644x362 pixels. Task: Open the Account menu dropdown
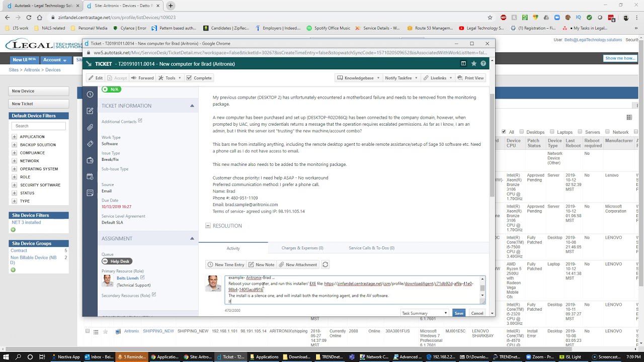pyautogui.click(x=55, y=60)
